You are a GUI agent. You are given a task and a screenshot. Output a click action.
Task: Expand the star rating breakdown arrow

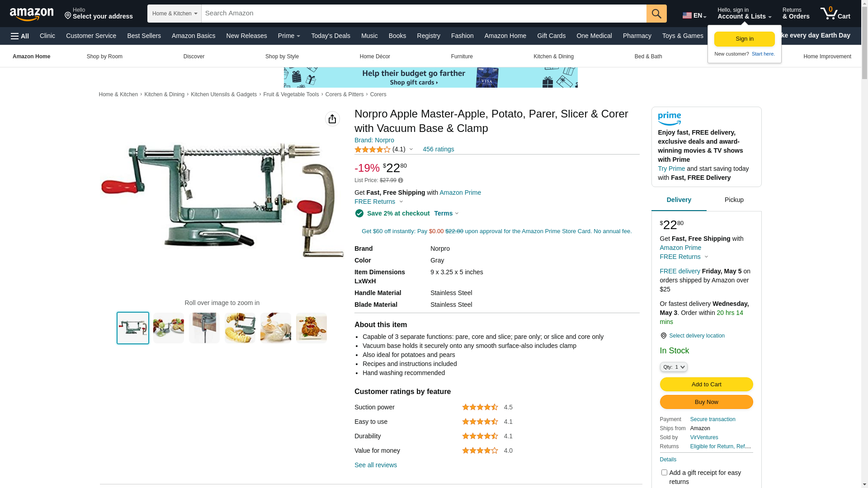pos(411,150)
